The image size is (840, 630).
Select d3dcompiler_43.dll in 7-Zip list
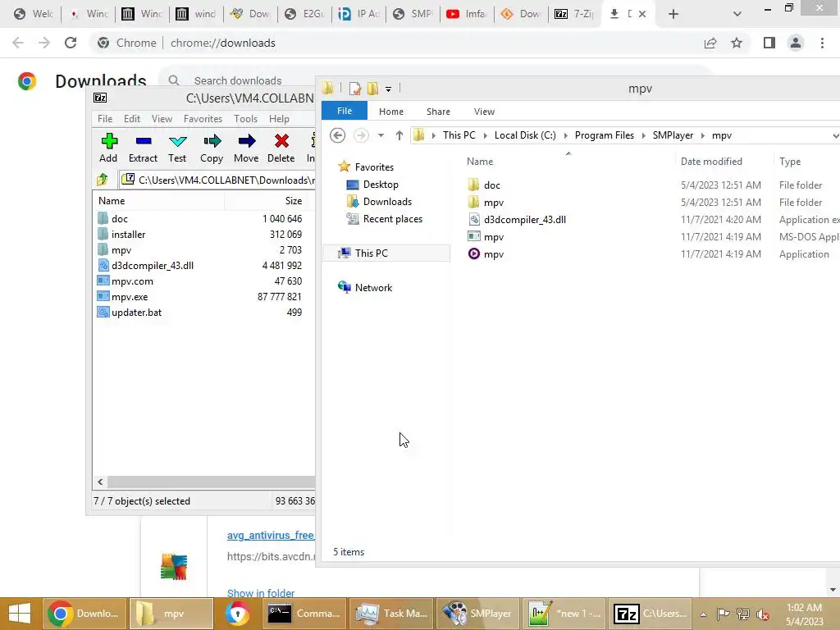point(152,265)
